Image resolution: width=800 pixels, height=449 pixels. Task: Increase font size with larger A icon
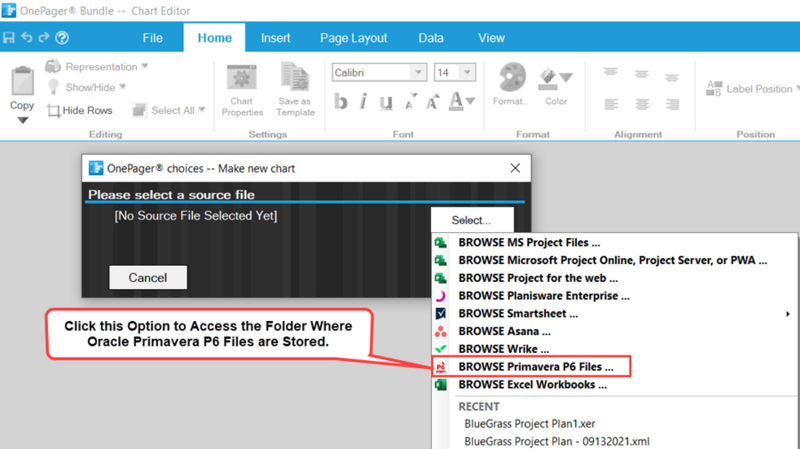(433, 102)
